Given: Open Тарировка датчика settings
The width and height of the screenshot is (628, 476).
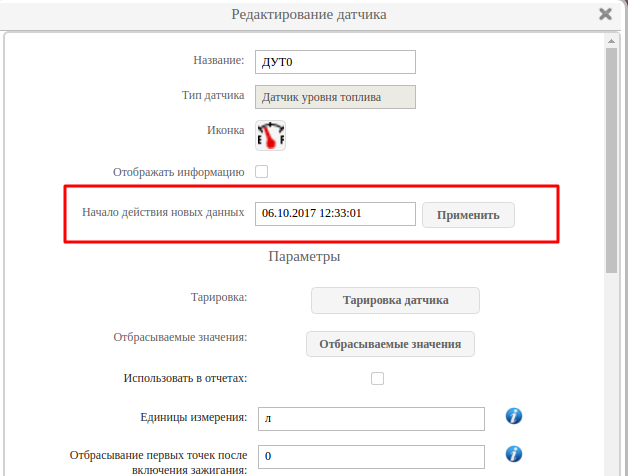Looking at the screenshot, I should [x=395, y=300].
